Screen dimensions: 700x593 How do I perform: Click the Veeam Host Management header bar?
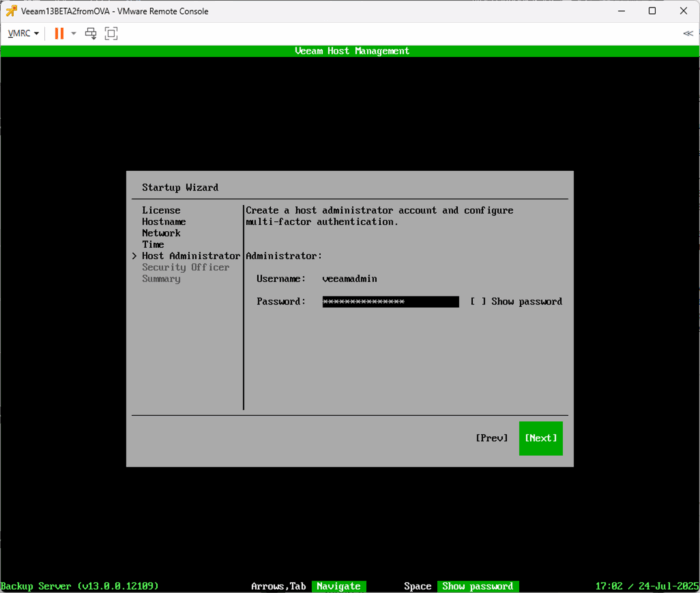point(350,51)
